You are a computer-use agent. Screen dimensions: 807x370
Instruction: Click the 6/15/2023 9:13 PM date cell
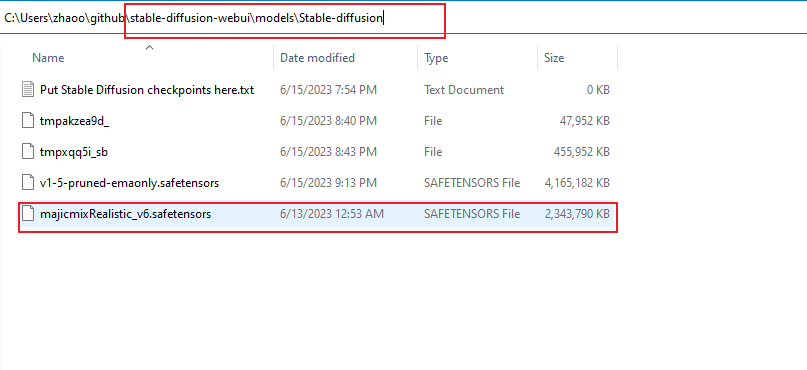tap(328, 183)
